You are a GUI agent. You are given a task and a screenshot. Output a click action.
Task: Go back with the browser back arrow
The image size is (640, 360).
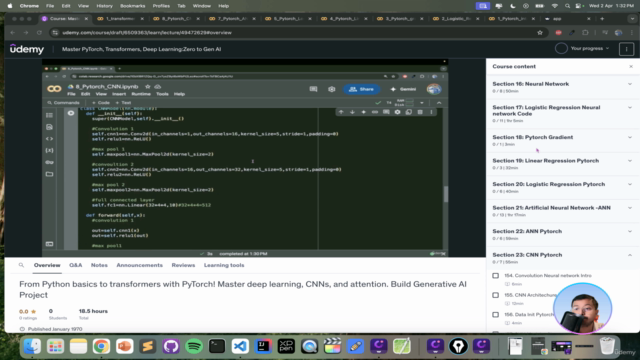[13, 33]
